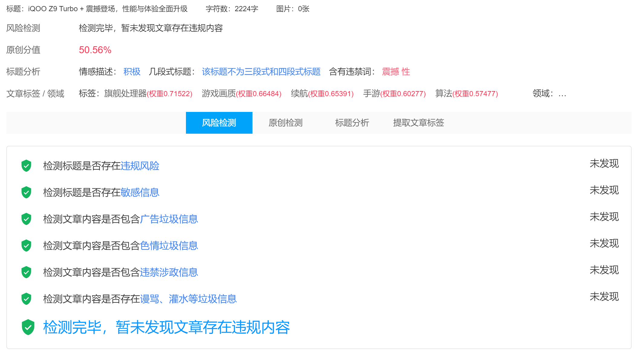Click 未发现 result for 违规风险 row
The width and height of the screenshot is (644, 356).
tap(604, 164)
